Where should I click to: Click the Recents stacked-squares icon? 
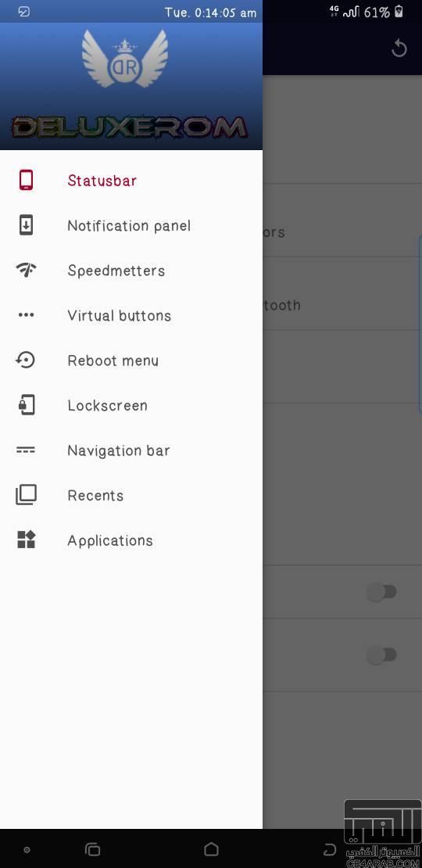[x=26, y=495]
